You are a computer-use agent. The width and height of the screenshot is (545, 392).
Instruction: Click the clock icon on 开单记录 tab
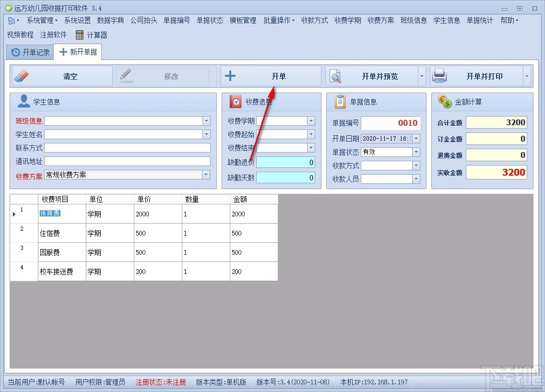16,52
